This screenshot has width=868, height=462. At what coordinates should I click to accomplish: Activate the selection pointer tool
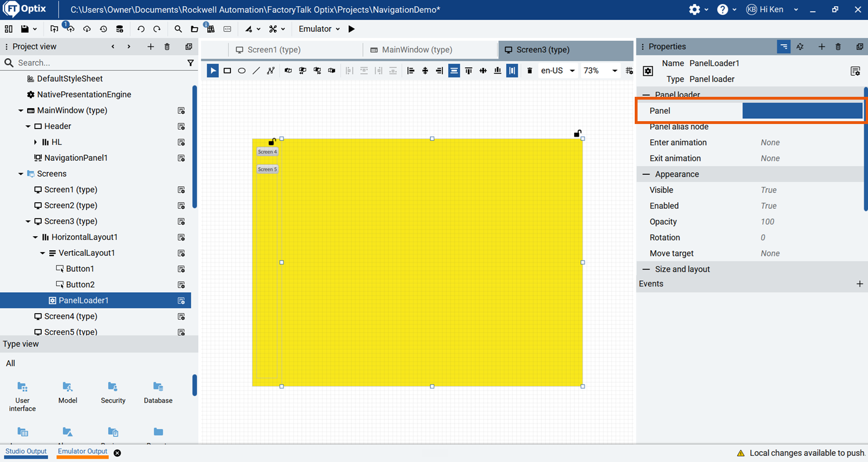[x=213, y=71]
